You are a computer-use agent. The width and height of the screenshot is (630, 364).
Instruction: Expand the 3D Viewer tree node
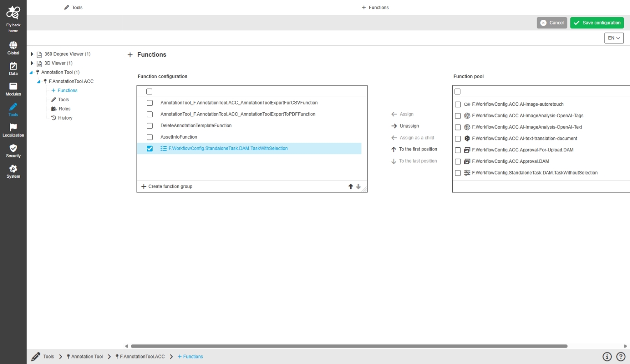(x=32, y=63)
